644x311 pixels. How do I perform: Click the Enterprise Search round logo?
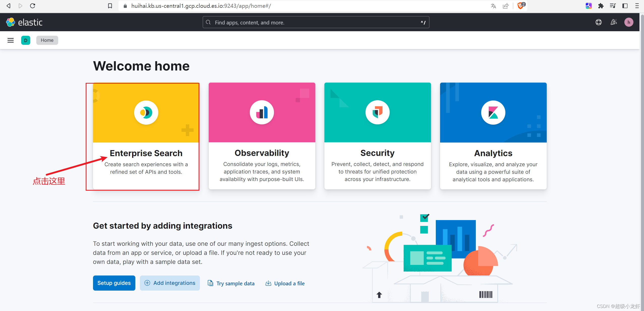click(146, 113)
